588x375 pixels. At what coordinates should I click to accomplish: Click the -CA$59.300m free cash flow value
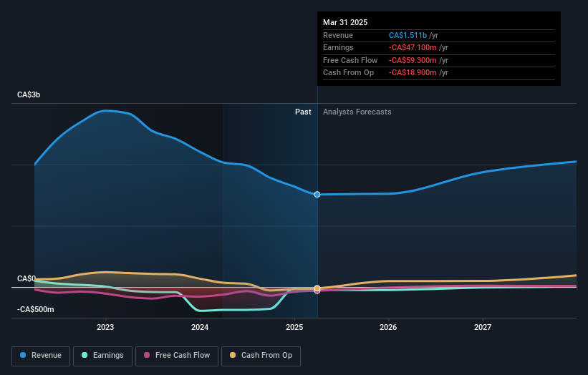click(x=413, y=60)
